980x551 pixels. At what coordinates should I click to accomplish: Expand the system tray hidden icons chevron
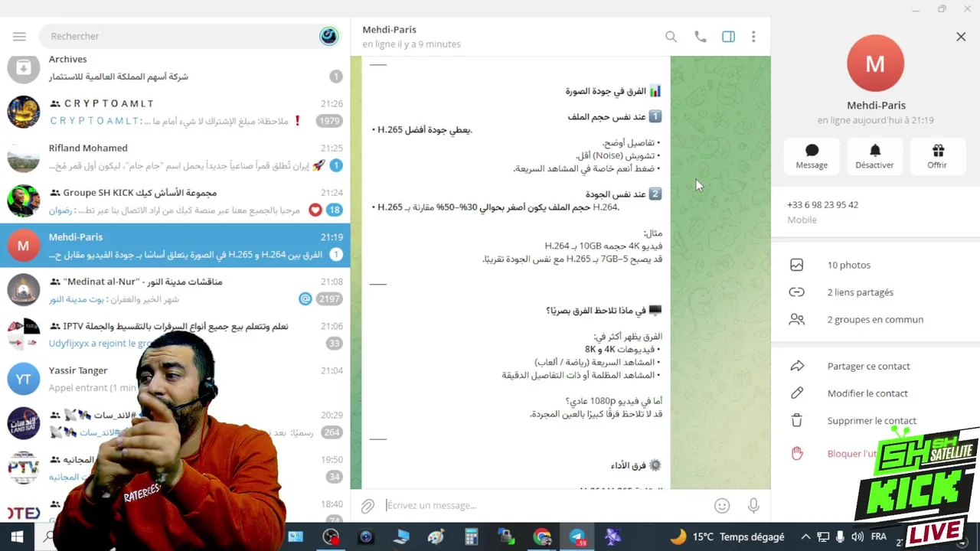coord(805,537)
